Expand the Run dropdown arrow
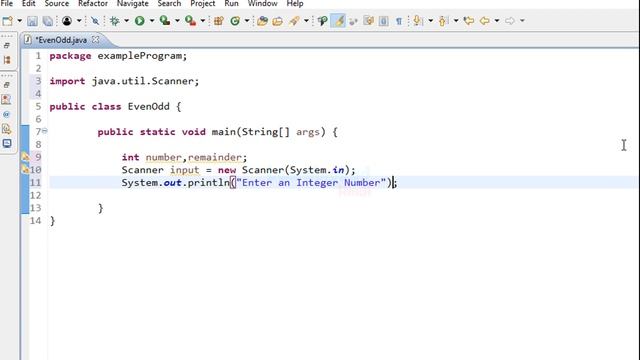Viewport: 640px width, 360px height. tap(152, 21)
